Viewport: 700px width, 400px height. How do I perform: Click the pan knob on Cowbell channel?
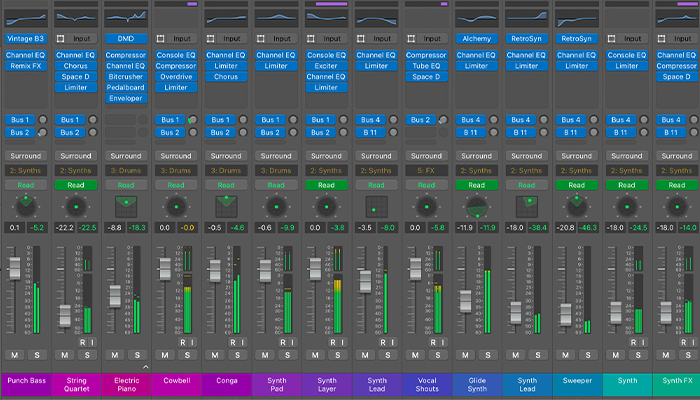[x=176, y=207]
